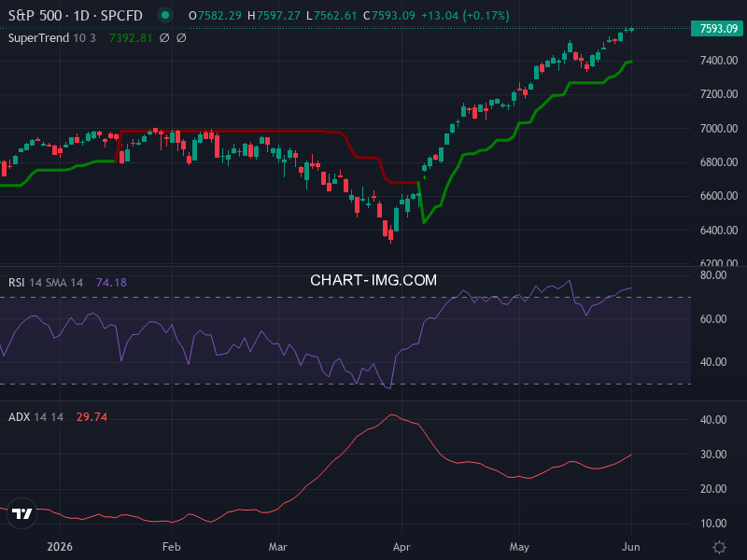Click the ADX 10.00 axis label
Viewport: 747px width, 560px height.
pos(713,524)
